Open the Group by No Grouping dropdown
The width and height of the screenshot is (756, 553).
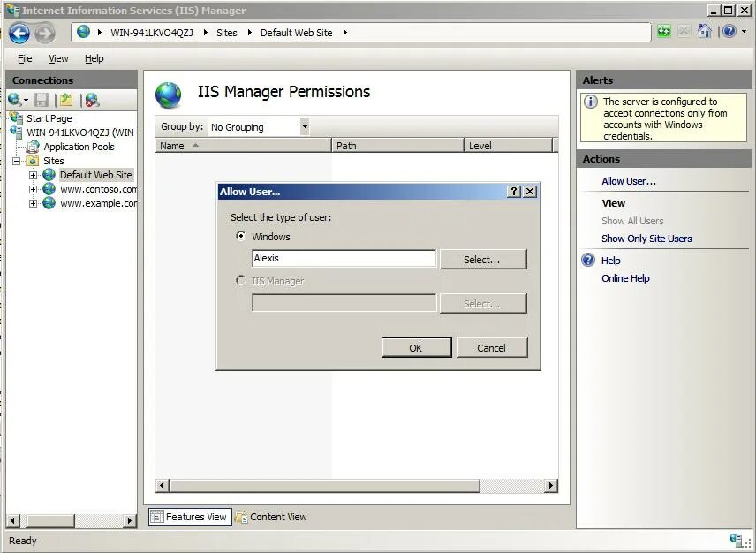click(305, 127)
